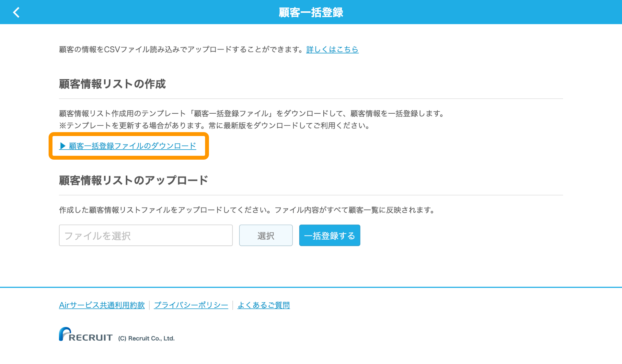Click the 選択 button

click(266, 235)
